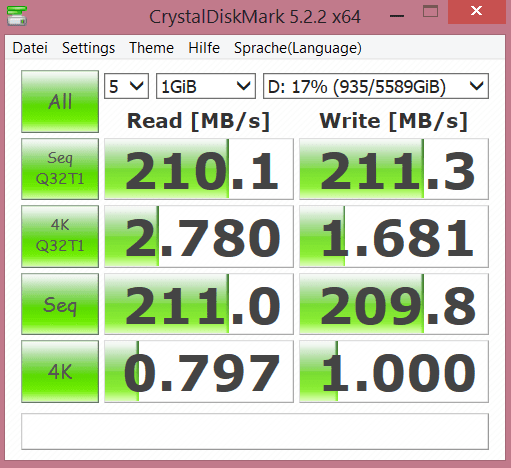Screen dimensions: 511x468
Task: Select the 4K read value 0.797
Action: click(199, 371)
